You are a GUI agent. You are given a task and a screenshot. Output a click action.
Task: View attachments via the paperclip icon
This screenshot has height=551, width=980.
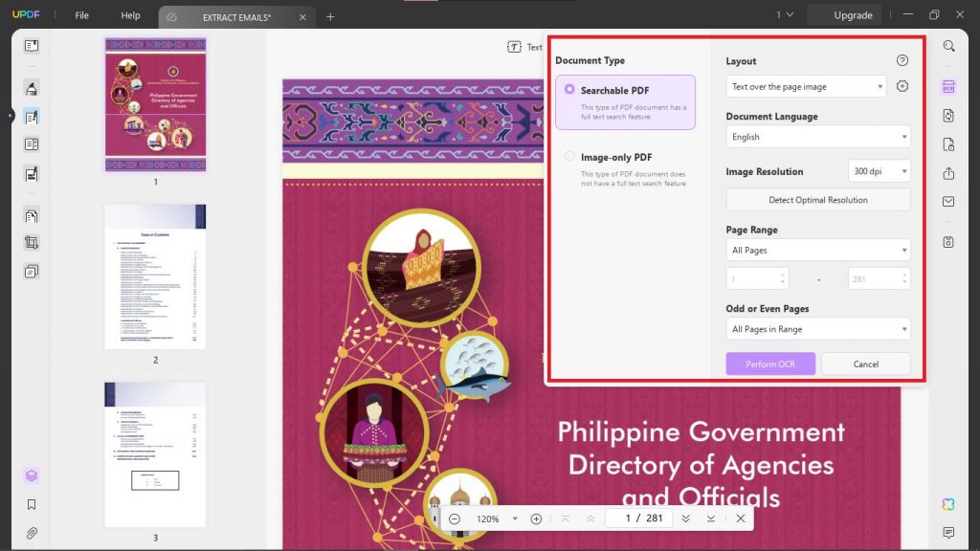pyautogui.click(x=31, y=532)
